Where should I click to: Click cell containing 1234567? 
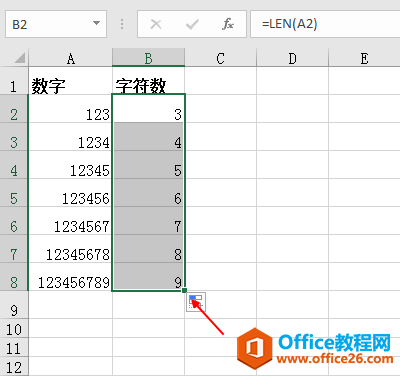70,221
